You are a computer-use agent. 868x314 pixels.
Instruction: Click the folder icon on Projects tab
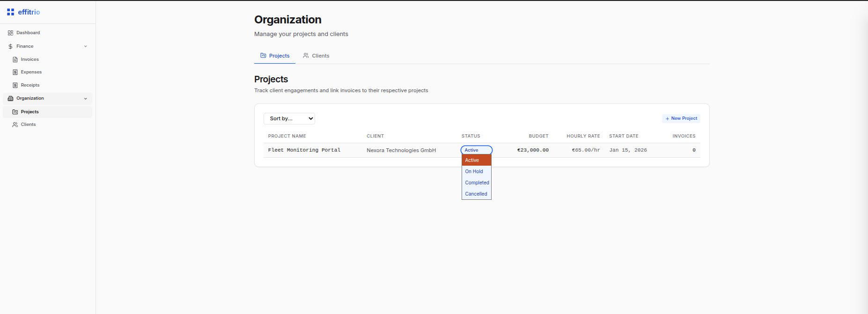263,55
